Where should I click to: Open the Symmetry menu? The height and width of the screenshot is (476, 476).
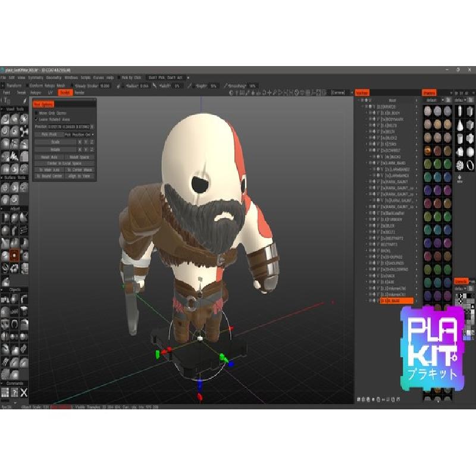36,78
